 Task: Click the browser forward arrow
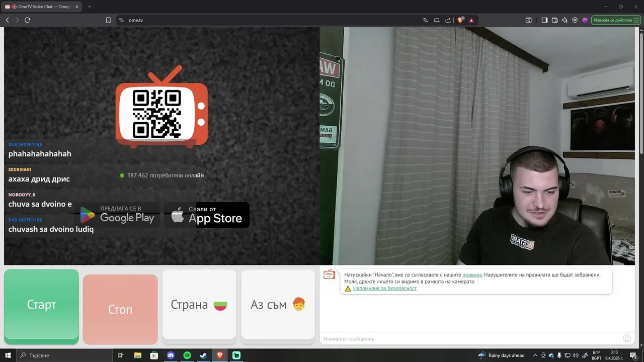(x=17, y=20)
